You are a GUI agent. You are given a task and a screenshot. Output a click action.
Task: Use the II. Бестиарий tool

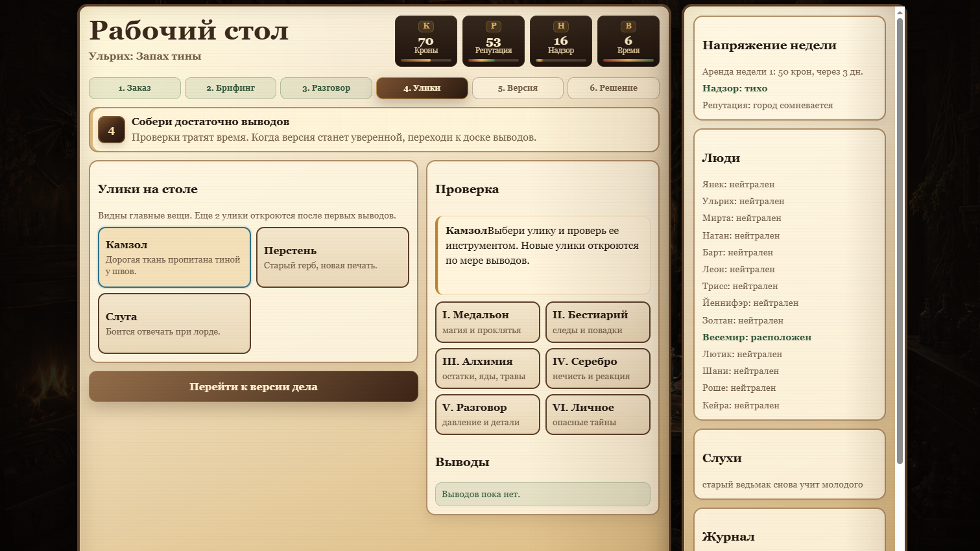[598, 322]
